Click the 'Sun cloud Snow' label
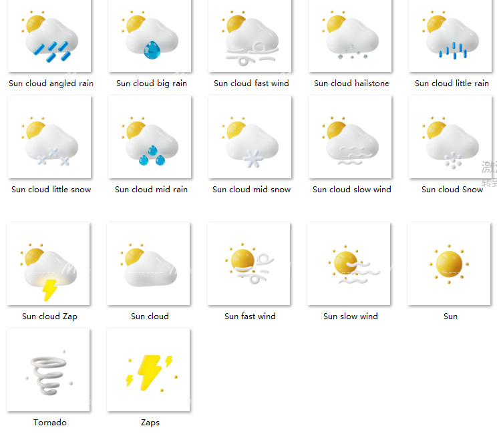 point(452,190)
